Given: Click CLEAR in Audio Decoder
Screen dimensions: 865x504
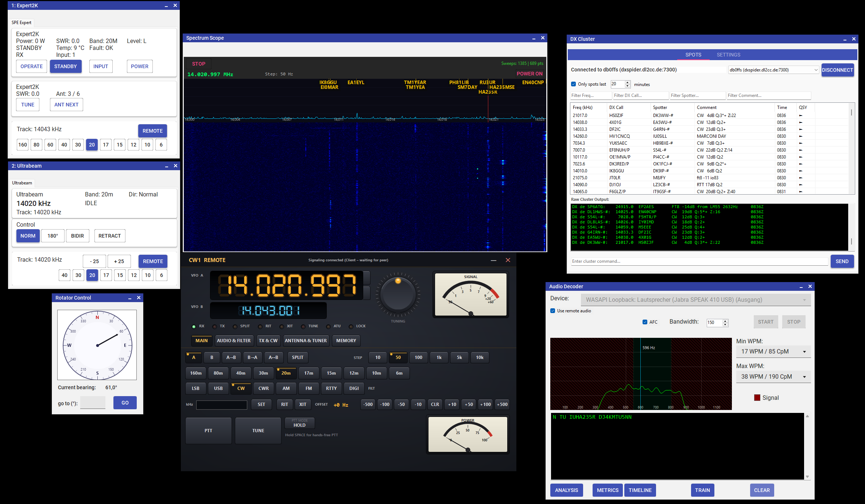Looking at the screenshot, I should click(762, 490).
